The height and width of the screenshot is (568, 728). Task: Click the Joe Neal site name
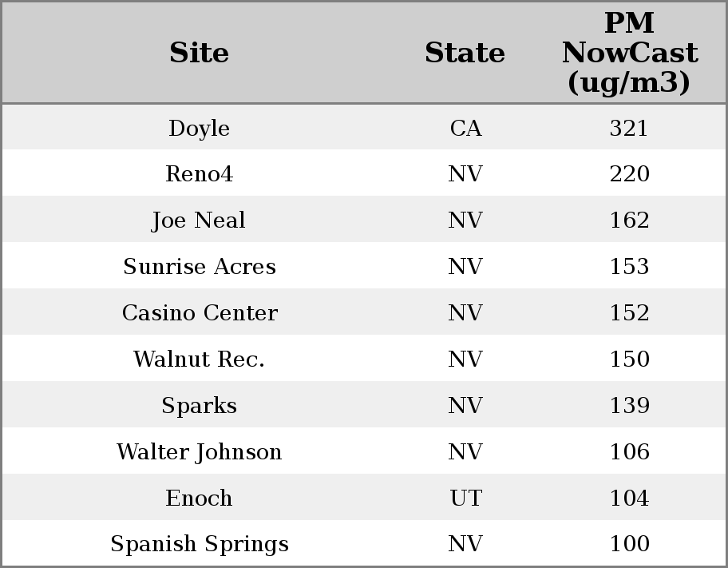coord(199,220)
